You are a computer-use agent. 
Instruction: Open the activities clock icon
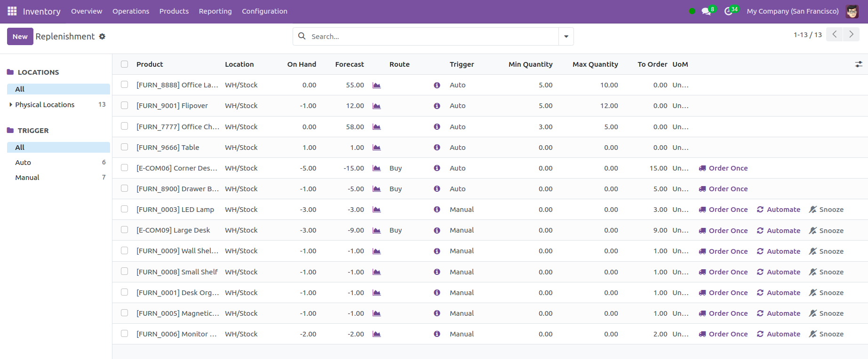(x=728, y=11)
